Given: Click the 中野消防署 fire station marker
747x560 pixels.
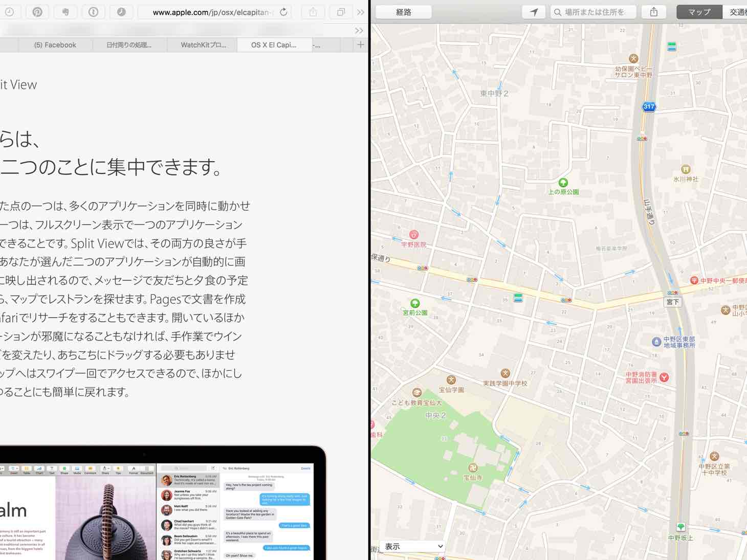Looking at the screenshot, I should pyautogui.click(x=664, y=377).
